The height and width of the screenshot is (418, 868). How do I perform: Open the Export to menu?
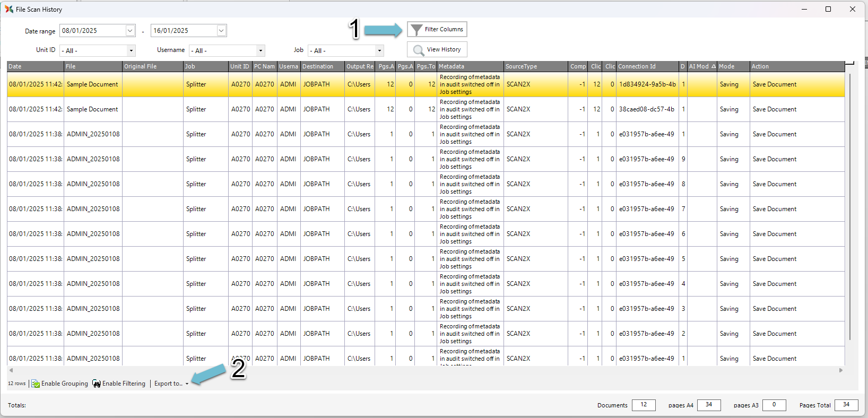point(171,384)
